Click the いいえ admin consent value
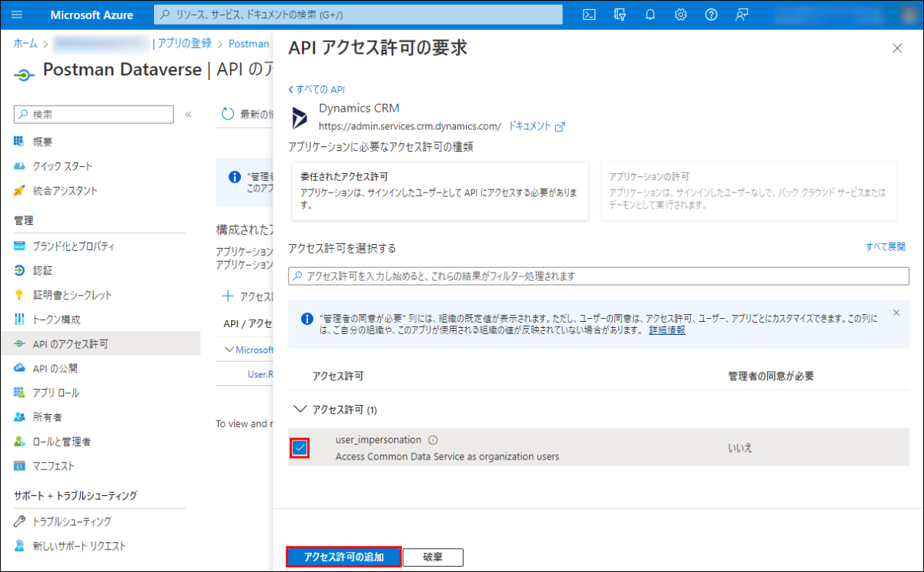 740,448
